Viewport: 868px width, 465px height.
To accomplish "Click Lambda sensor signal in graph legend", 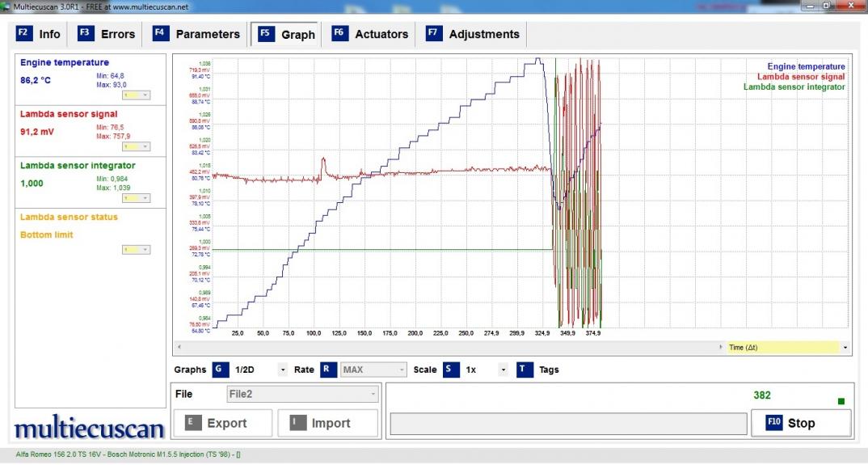I will click(x=801, y=77).
